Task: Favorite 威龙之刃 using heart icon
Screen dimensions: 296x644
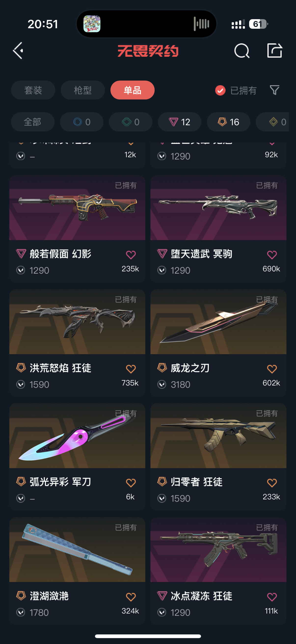Action: click(x=272, y=368)
